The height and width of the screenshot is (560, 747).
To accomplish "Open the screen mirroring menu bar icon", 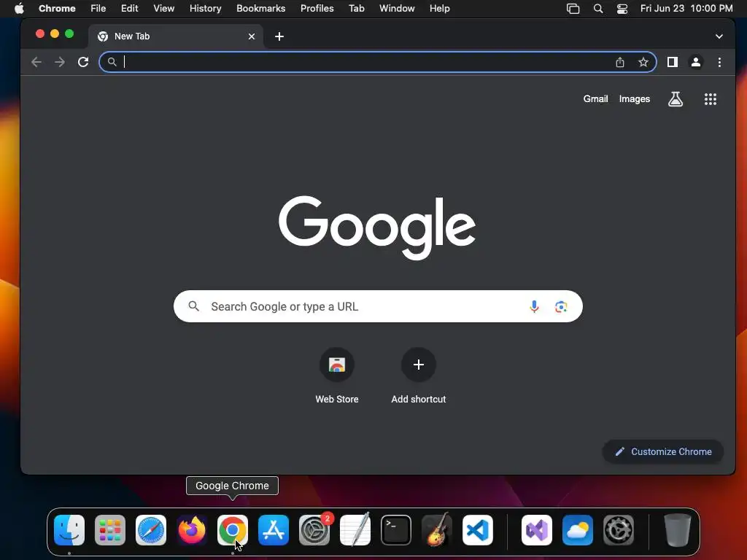I will [573, 9].
